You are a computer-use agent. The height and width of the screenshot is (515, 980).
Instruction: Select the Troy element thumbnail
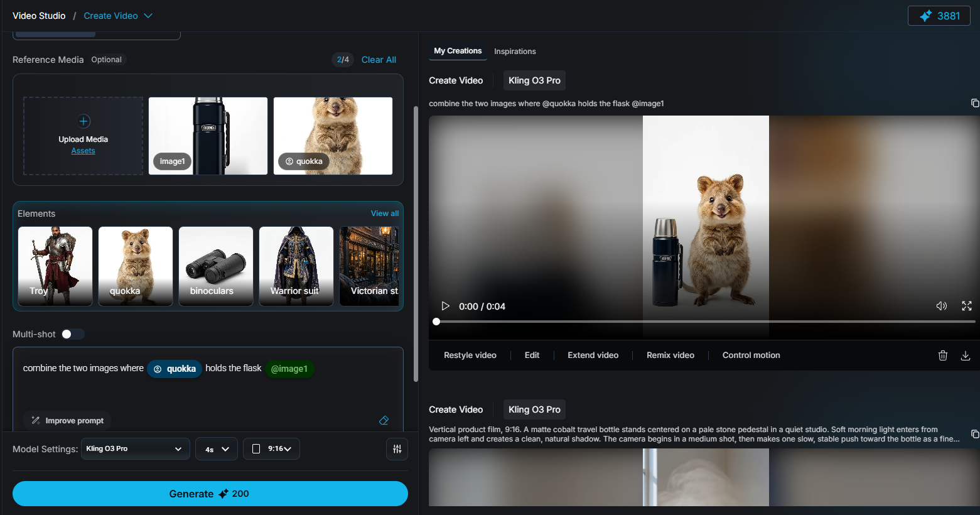point(55,266)
